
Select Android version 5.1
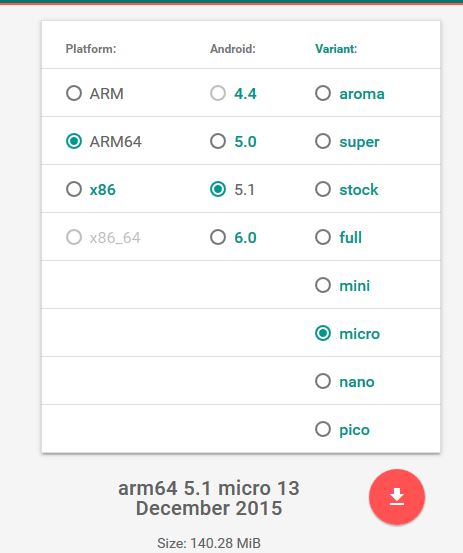218,189
